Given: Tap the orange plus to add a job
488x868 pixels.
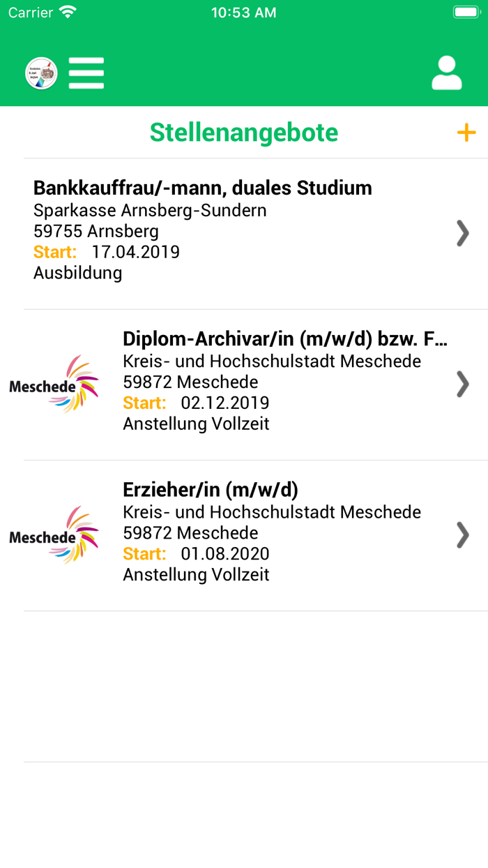Looking at the screenshot, I should point(466,132).
